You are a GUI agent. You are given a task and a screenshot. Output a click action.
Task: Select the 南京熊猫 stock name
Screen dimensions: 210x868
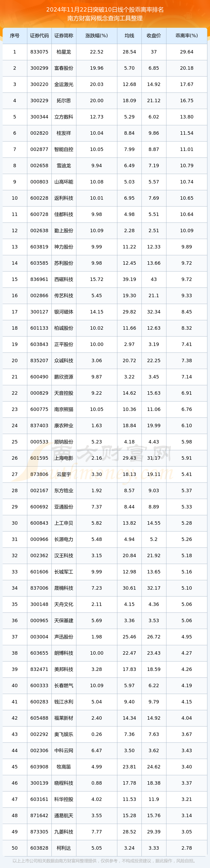coord(64,409)
